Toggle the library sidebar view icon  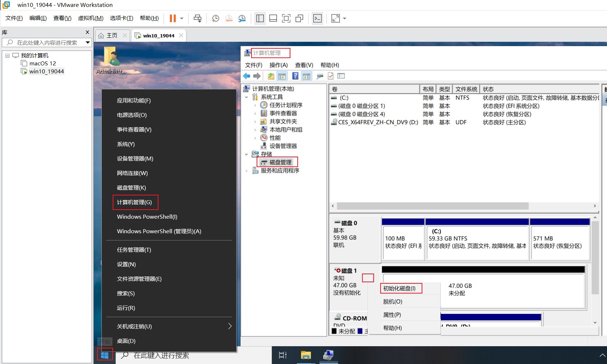(260, 19)
